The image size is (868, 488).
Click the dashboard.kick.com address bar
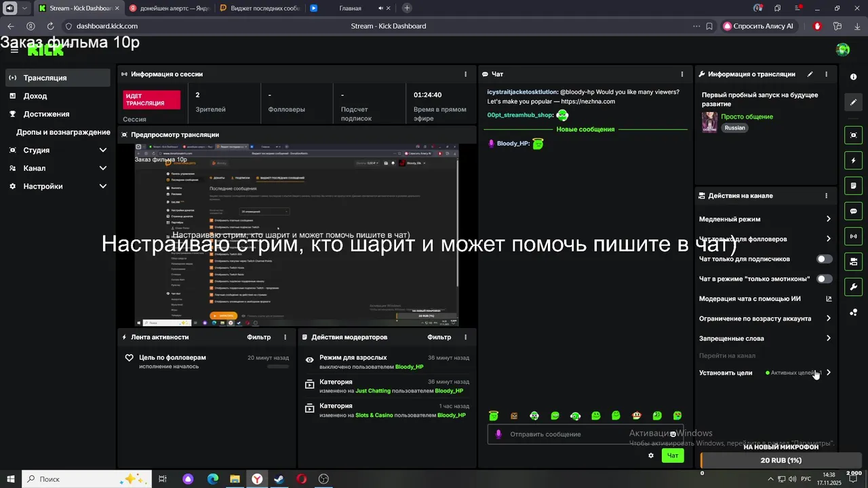point(106,26)
